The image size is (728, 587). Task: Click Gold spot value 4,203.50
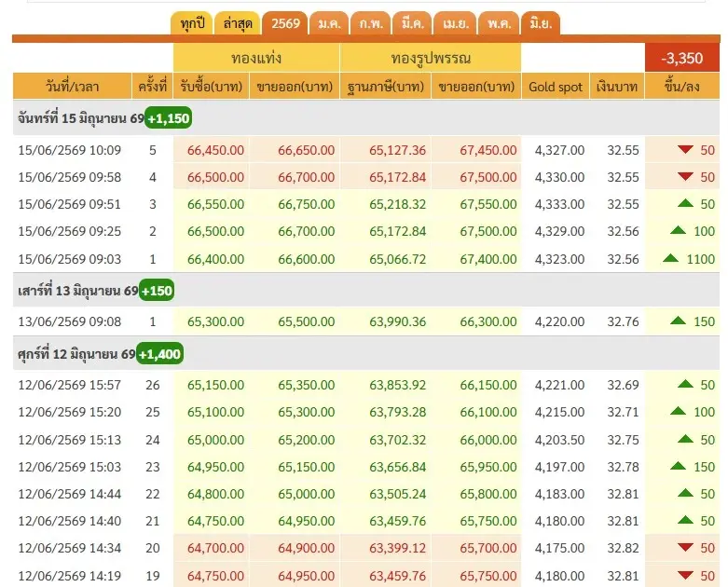559,440
